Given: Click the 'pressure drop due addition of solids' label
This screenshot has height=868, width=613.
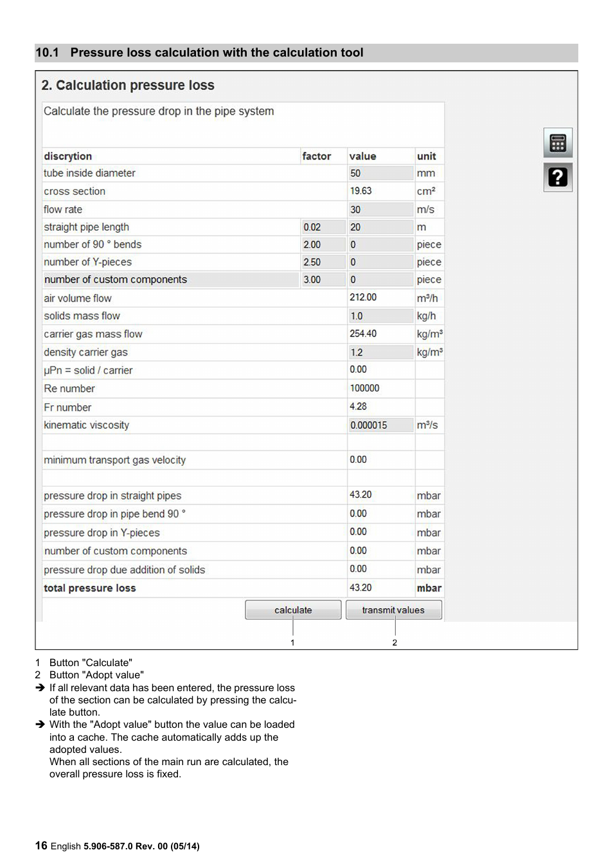Looking at the screenshot, I should 124,570.
